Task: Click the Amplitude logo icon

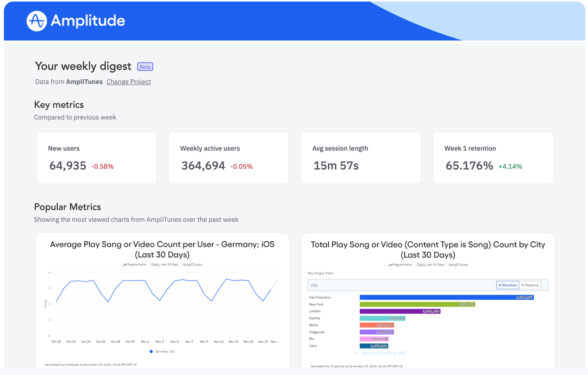Action: tap(37, 21)
